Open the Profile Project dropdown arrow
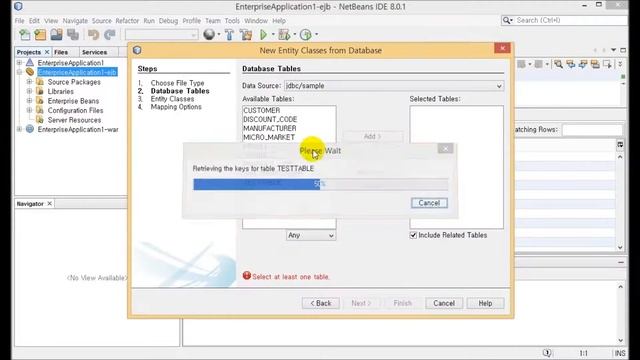 (316, 35)
